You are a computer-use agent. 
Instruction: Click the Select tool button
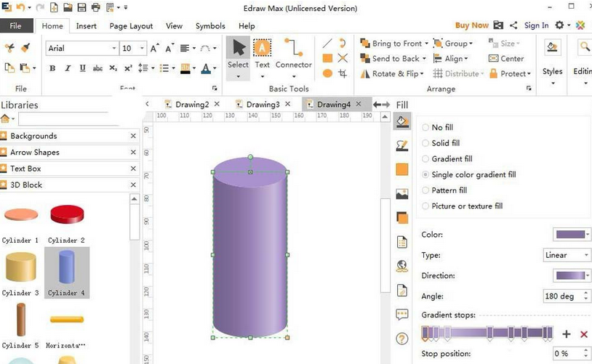tap(239, 58)
